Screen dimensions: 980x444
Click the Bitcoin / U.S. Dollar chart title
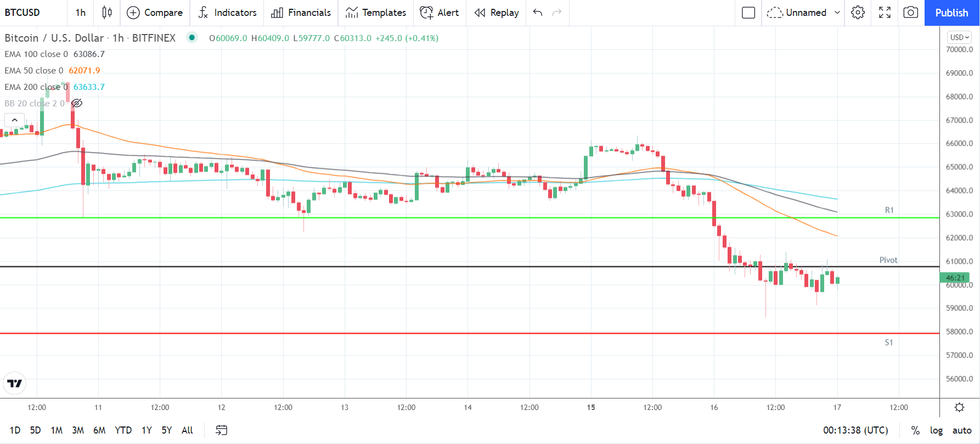[54, 38]
